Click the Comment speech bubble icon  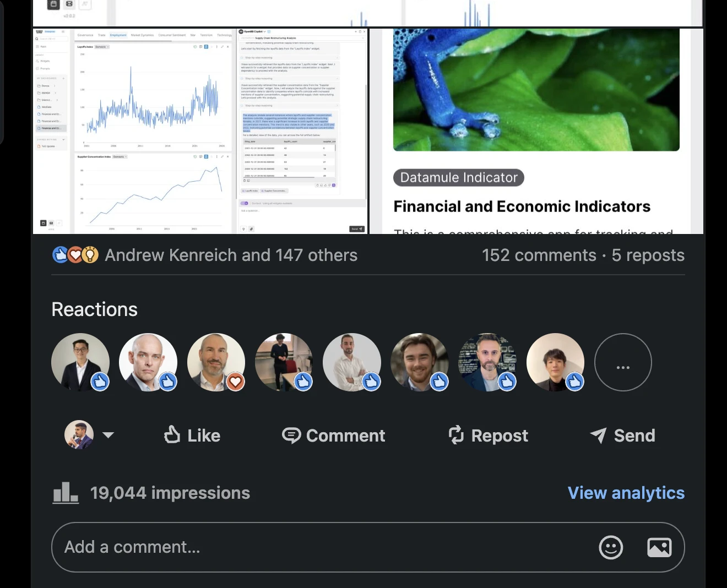291,435
